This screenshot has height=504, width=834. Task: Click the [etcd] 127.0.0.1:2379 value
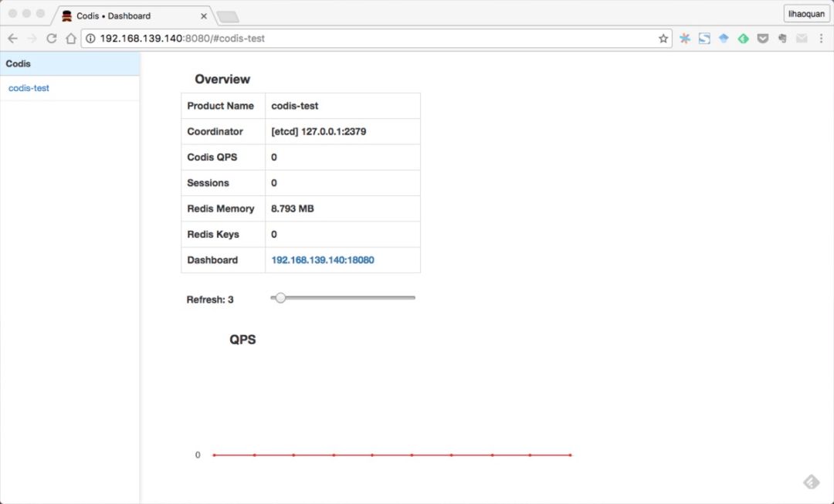tap(319, 131)
